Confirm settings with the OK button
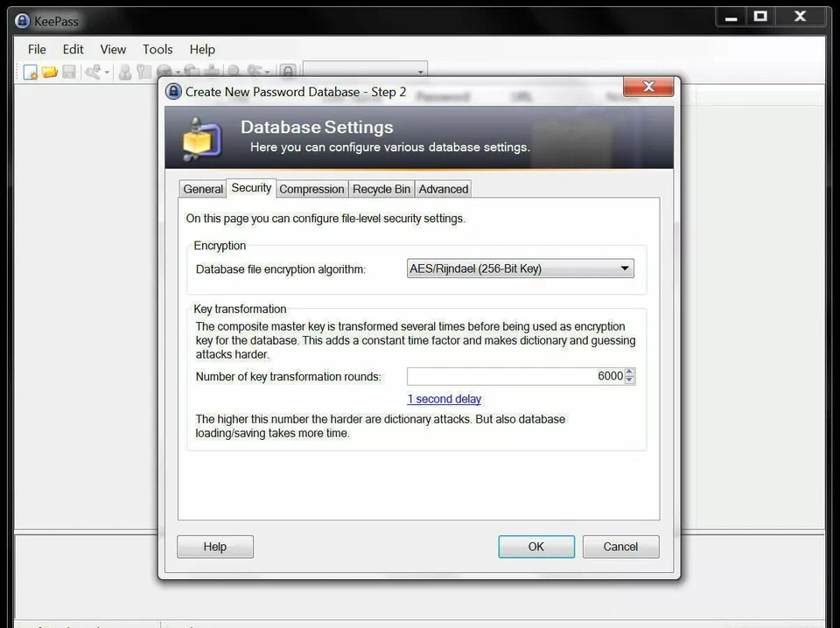 [535, 546]
